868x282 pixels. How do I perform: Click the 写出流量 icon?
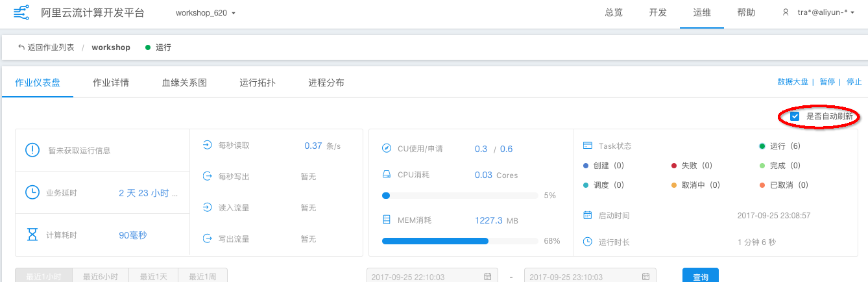208,238
